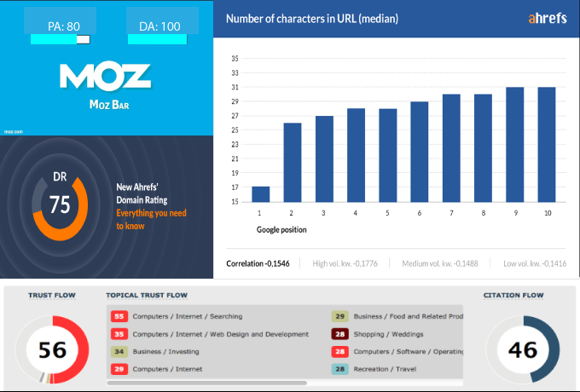This screenshot has width=580, height=392.
Task: Click the olive 34 Investing score badge
Action: click(x=119, y=351)
